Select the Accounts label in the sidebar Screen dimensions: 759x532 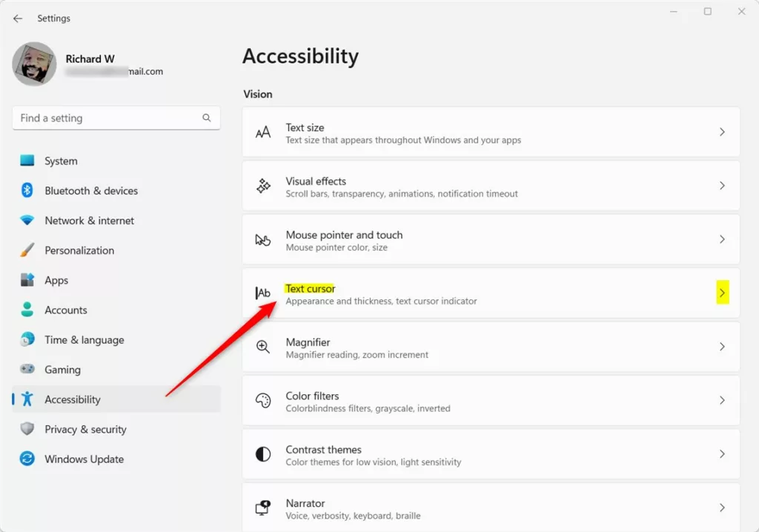coord(66,310)
